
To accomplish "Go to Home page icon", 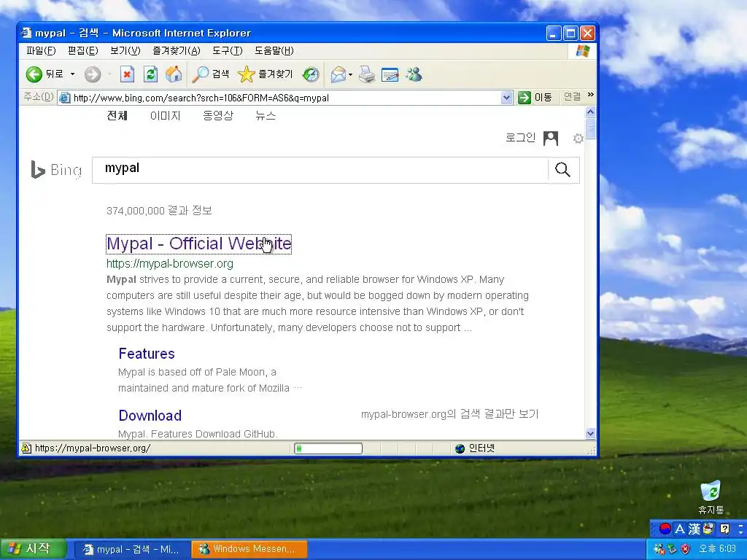I will (x=174, y=74).
